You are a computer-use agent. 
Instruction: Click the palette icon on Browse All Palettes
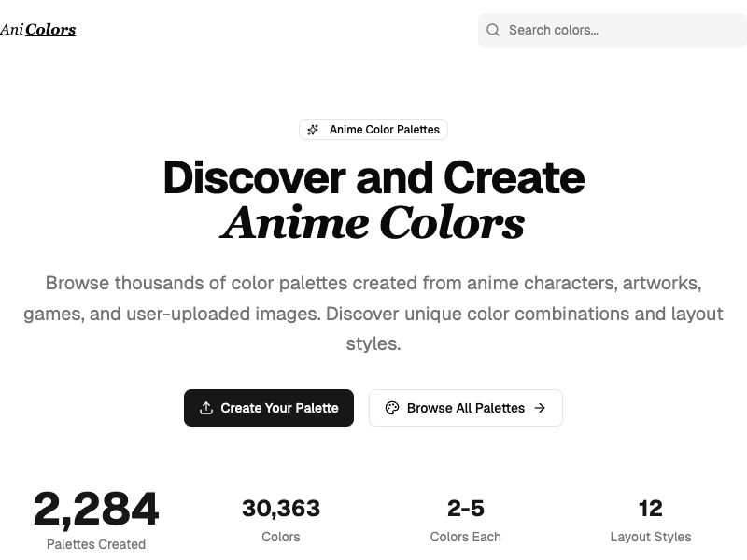[392, 408]
